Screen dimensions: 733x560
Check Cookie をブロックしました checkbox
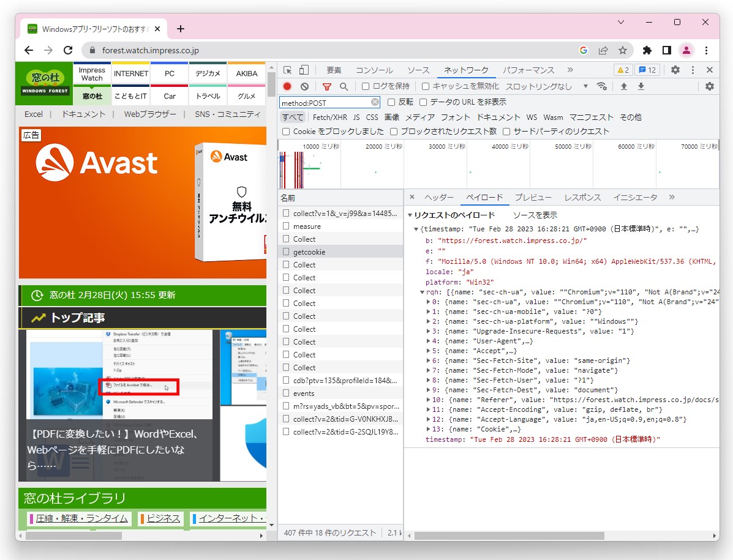[285, 132]
